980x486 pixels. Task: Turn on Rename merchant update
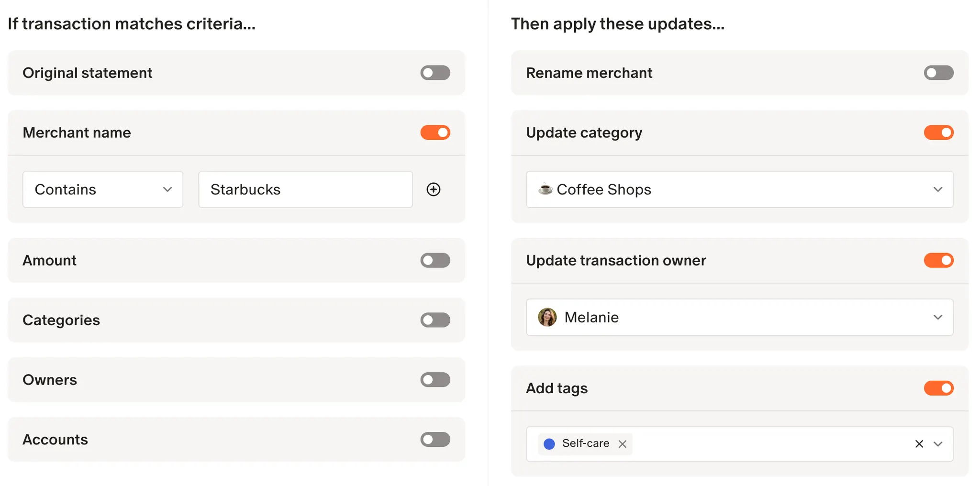(938, 73)
